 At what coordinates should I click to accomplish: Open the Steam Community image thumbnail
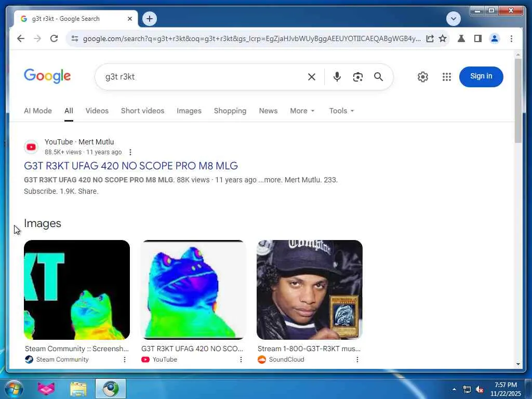coord(77,290)
